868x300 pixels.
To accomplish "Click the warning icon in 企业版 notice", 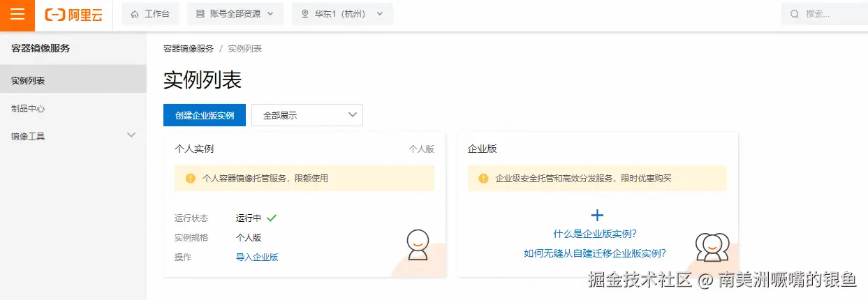I will click(x=483, y=179).
